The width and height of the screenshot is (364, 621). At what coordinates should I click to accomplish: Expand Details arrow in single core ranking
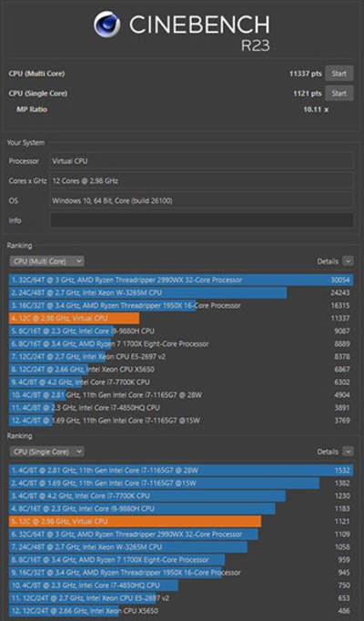[349, 452]
